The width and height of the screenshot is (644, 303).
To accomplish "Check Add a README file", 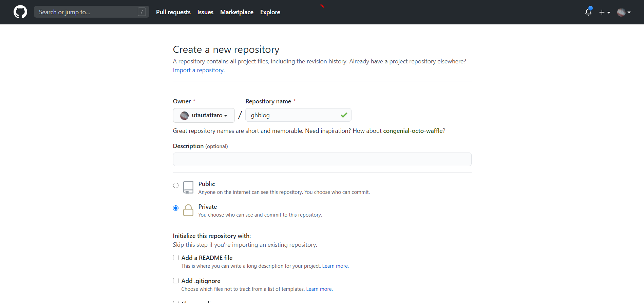I will tap(176, 258).
